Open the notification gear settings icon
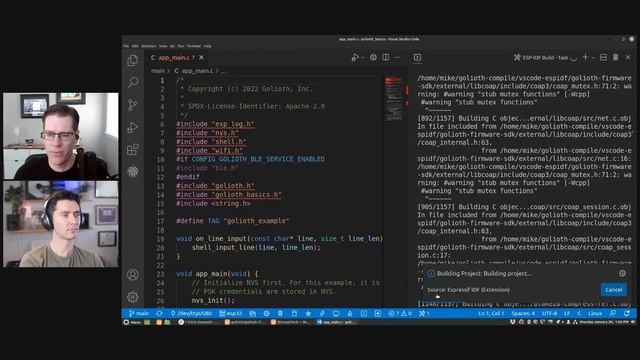 (x=622, y=273)
